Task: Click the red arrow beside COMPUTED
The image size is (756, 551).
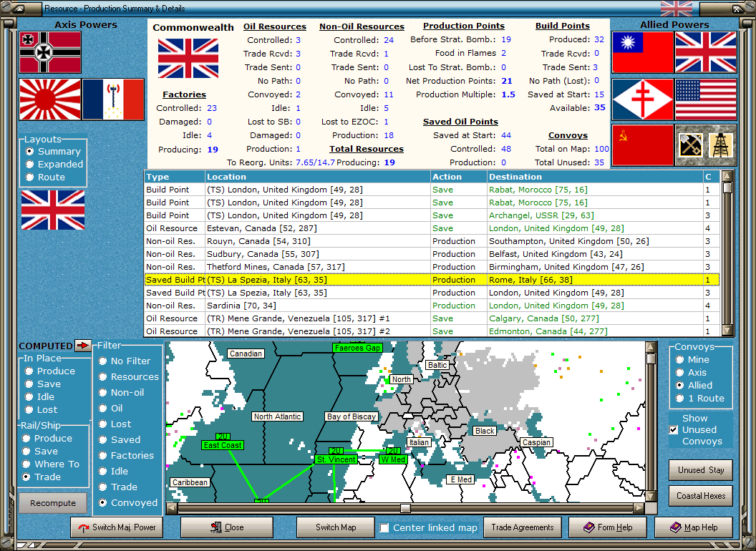Action: pos(83,346)
